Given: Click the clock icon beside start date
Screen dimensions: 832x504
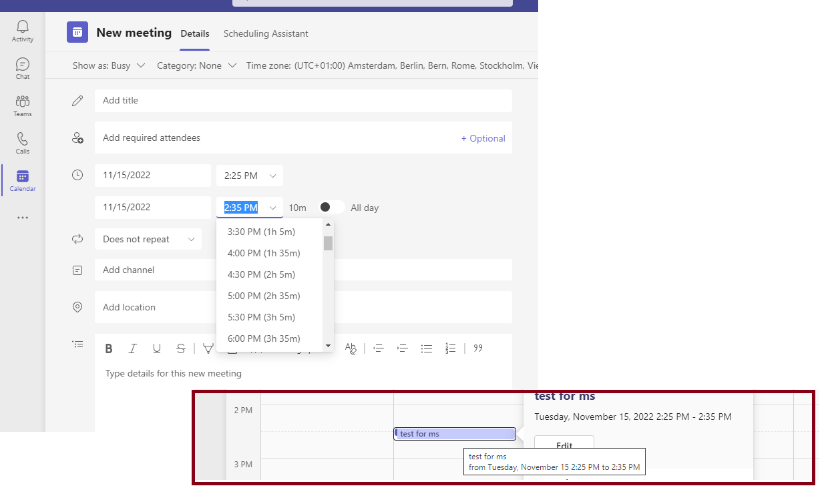Looking at the screenshot, I should click(77, 176).
